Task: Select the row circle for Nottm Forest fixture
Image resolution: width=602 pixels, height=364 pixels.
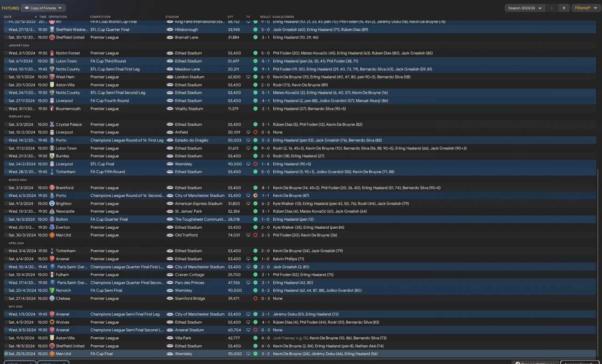Action: 6,53
